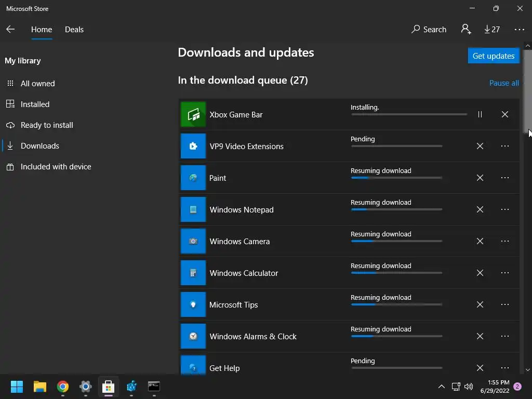Click the vertical scrollbar thumb
This screenshot has width=532, height=399.
click(528, 91)
